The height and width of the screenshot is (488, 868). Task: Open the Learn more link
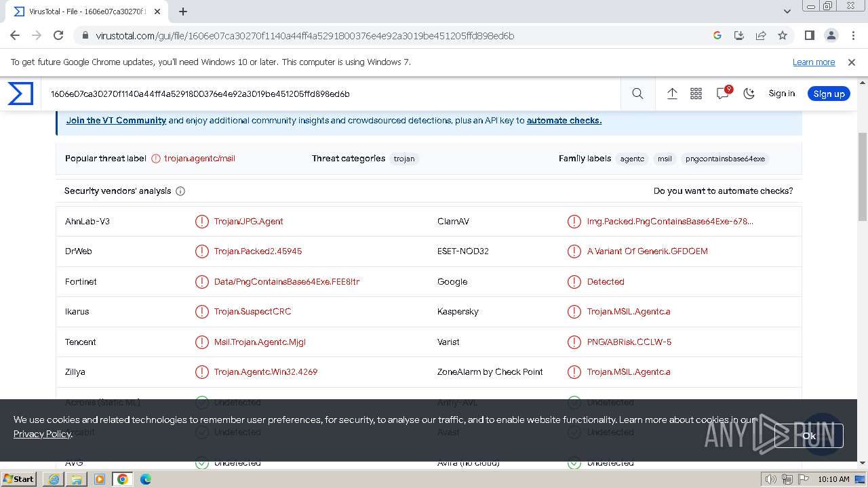(814, 62)
